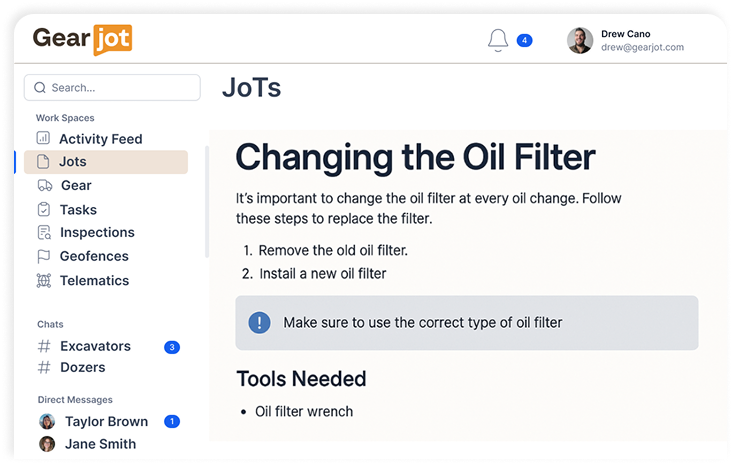
Task: Click drew@gearjot.com account email
Action: point(642,47)
